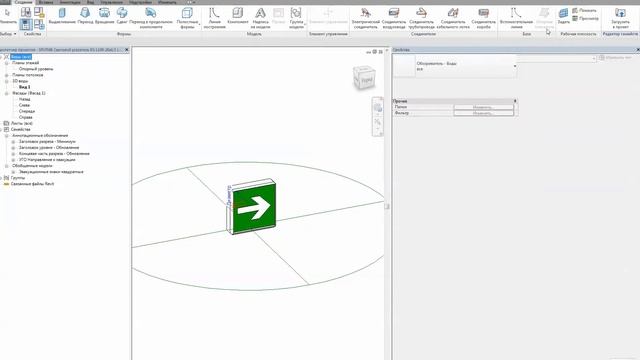Collapse the Прочее properties group
This screenshot has width=640, height=360.
tap(515, 101)
